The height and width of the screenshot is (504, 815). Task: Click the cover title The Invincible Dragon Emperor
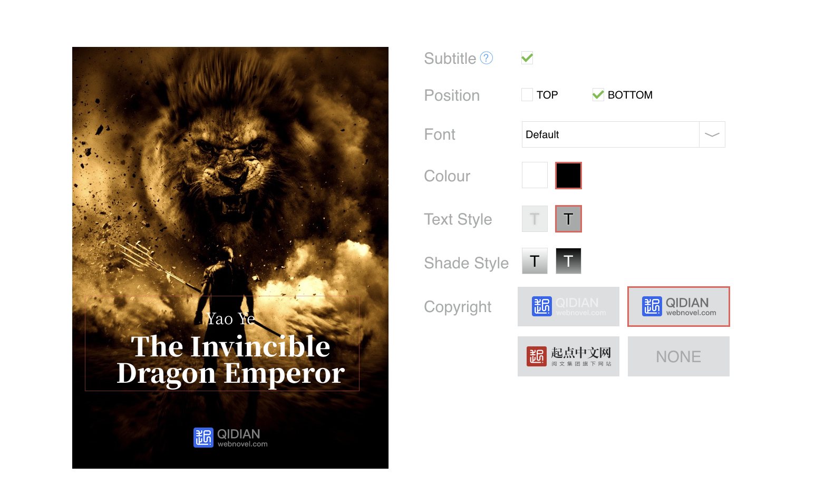click(x=230, y=360)
